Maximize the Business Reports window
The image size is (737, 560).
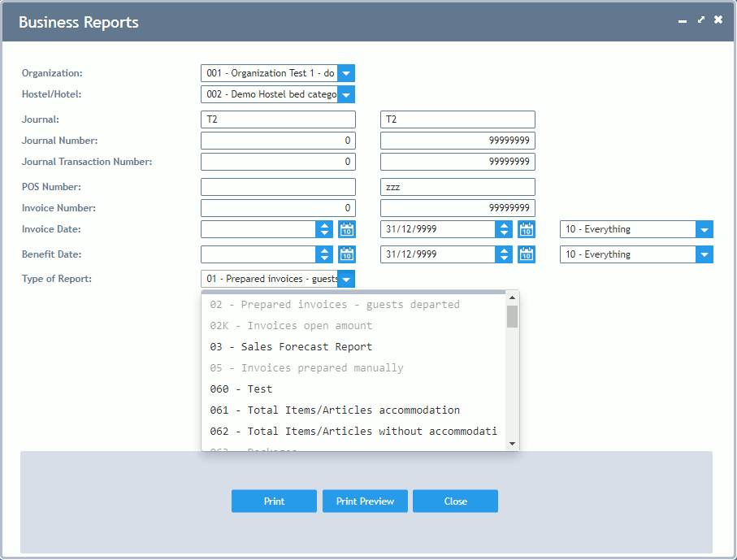pyautogui.click(x=700, y=20)
